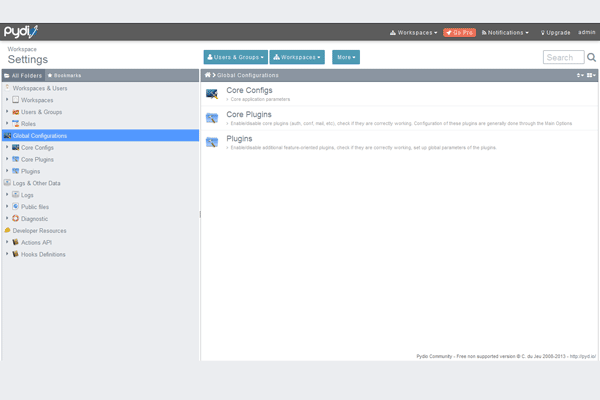This screenshot has width=600, height=400.
Task: Open the display mode switcher icon
Action: coord(591,75)
